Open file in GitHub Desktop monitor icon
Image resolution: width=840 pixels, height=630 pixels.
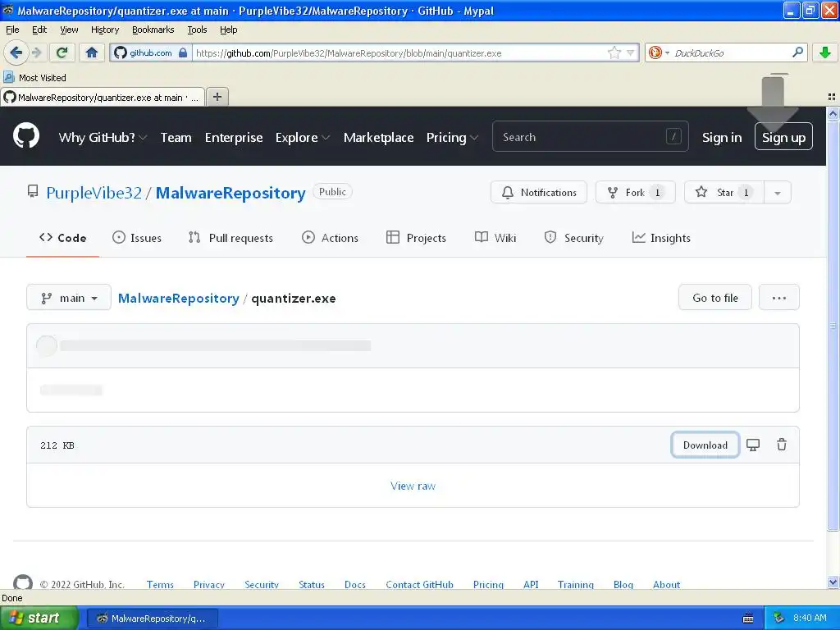[753, 445]
